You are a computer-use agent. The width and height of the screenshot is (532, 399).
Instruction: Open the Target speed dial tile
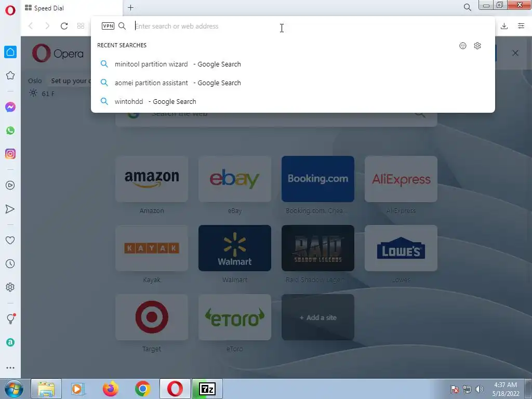[x=152, y=317]
